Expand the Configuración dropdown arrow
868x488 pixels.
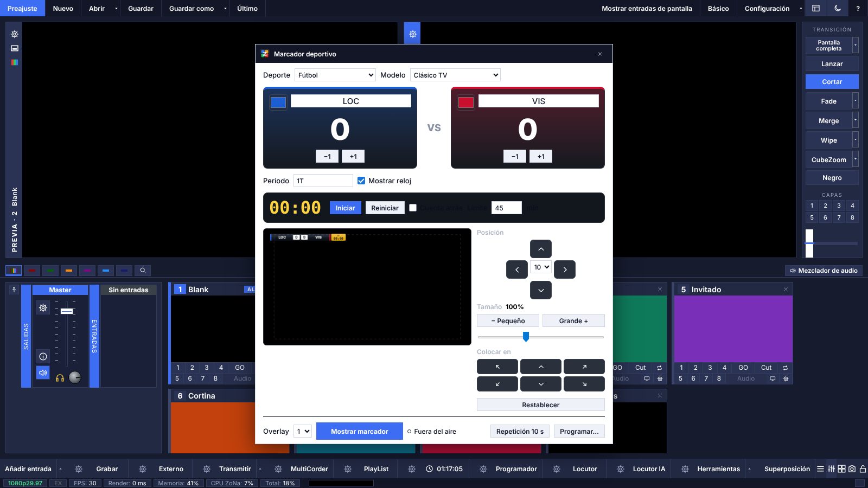pos(801,8)
